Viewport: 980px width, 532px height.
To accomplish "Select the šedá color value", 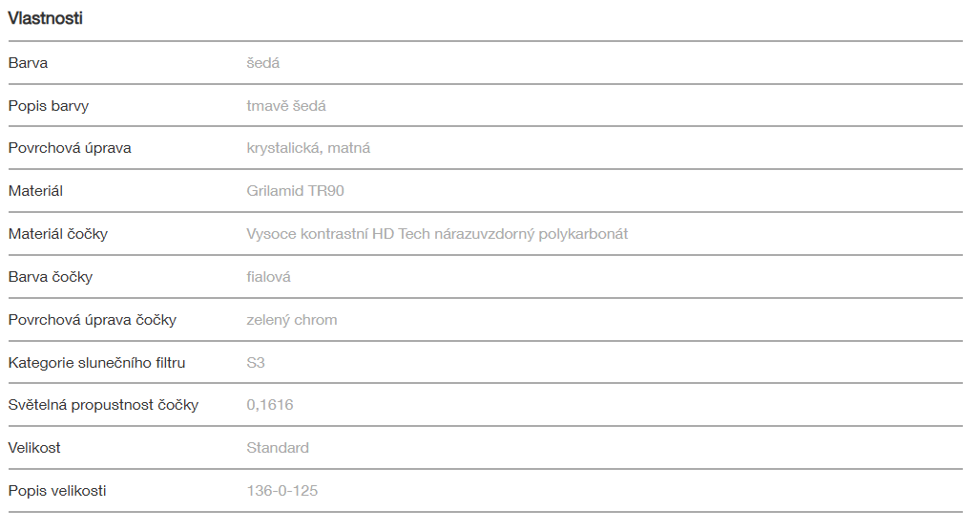I will pyautogui.click(x=262, y=63).
